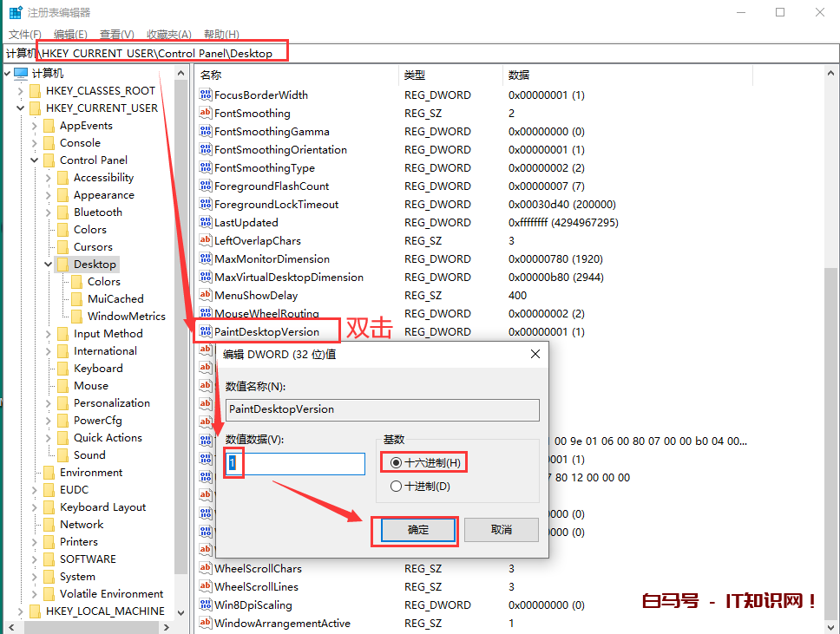840x634 pixels.
Task: Open the 收藏夹(A) favorites menu
Action: point(168,35)
